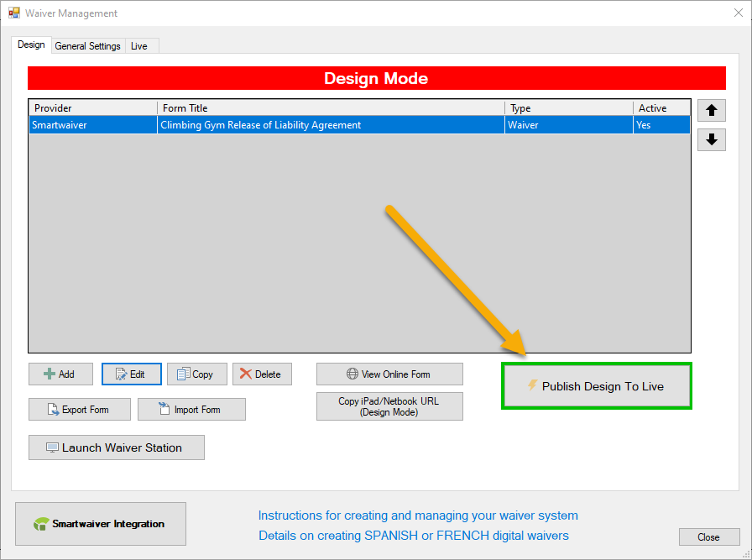Screen dimensions: 752x560
Task: Click the Waiver Management window icon in title bar
Action: [14, 13]
